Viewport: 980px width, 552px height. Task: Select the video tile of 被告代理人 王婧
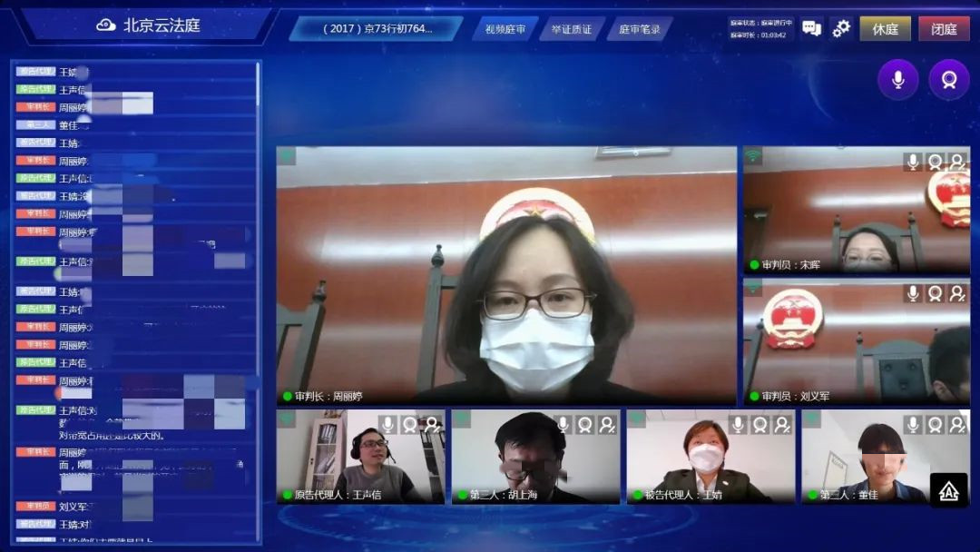[710, 457]
